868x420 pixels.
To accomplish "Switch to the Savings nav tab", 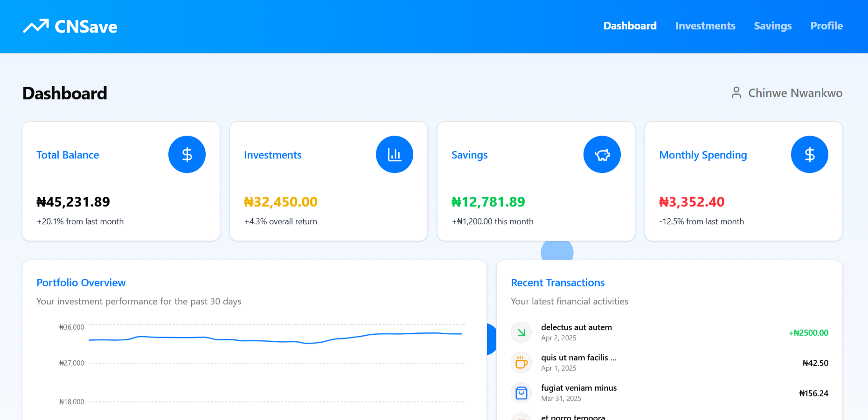I will 773,26.
